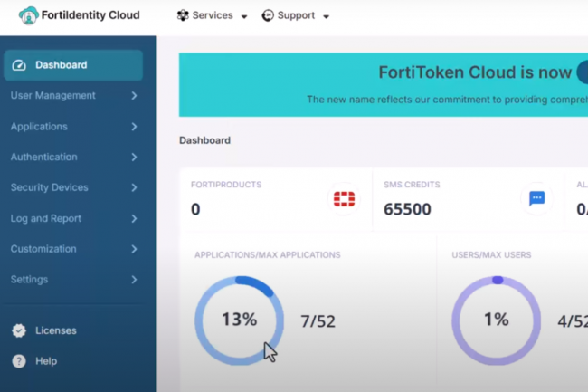Click the 1% users usage ring
The height and width of the screenshot is (392, 588).
point(496,320)
